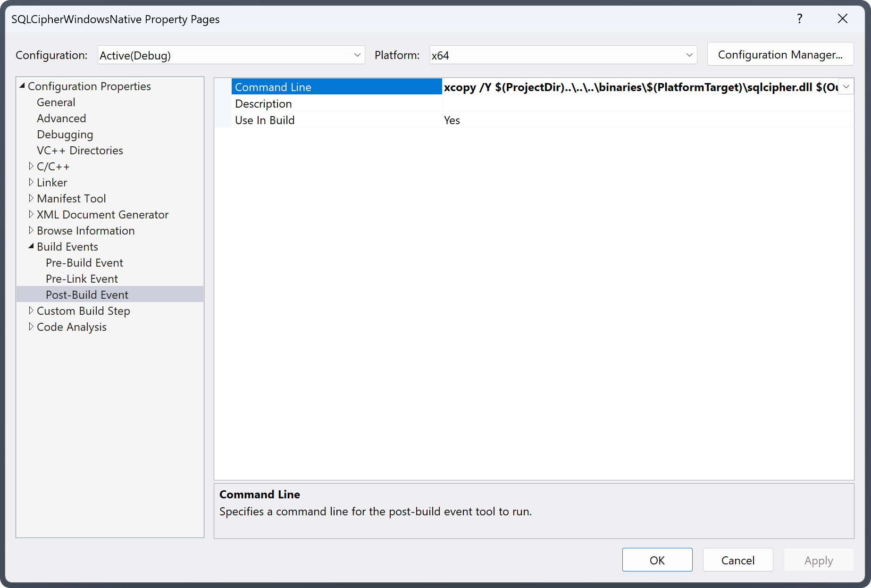This screenshot has width=871, height=588.
Task: Select the Linker tree item label
Action: click(52, 183)
